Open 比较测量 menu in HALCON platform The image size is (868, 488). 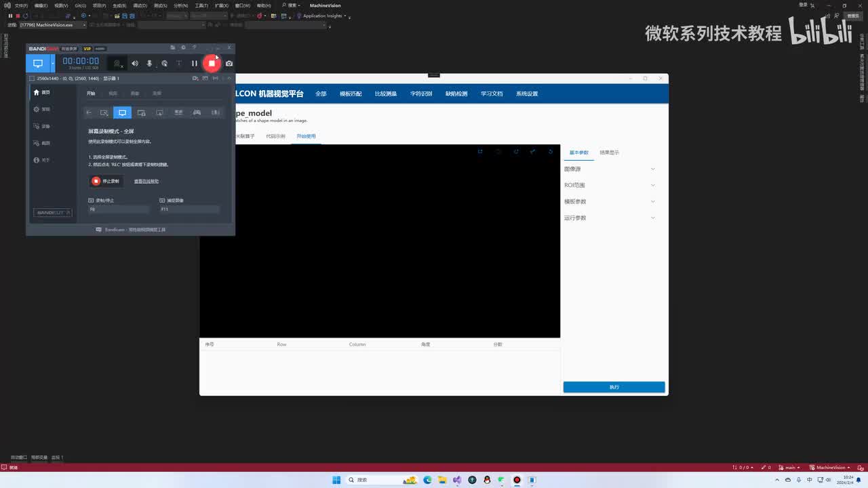(x=386, y=94)
